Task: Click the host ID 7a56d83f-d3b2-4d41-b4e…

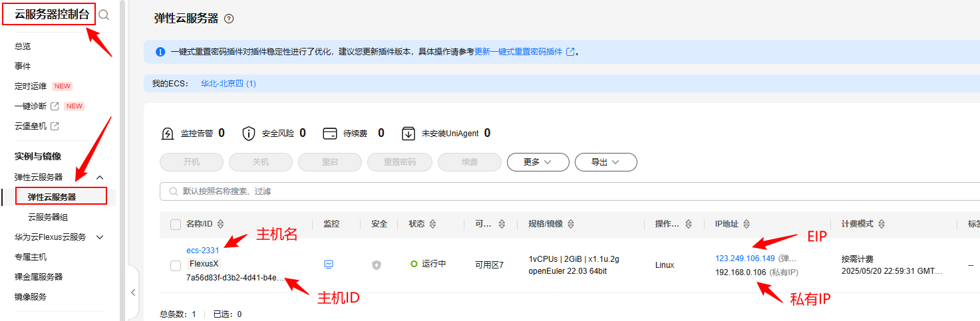Action: point(236,277)
